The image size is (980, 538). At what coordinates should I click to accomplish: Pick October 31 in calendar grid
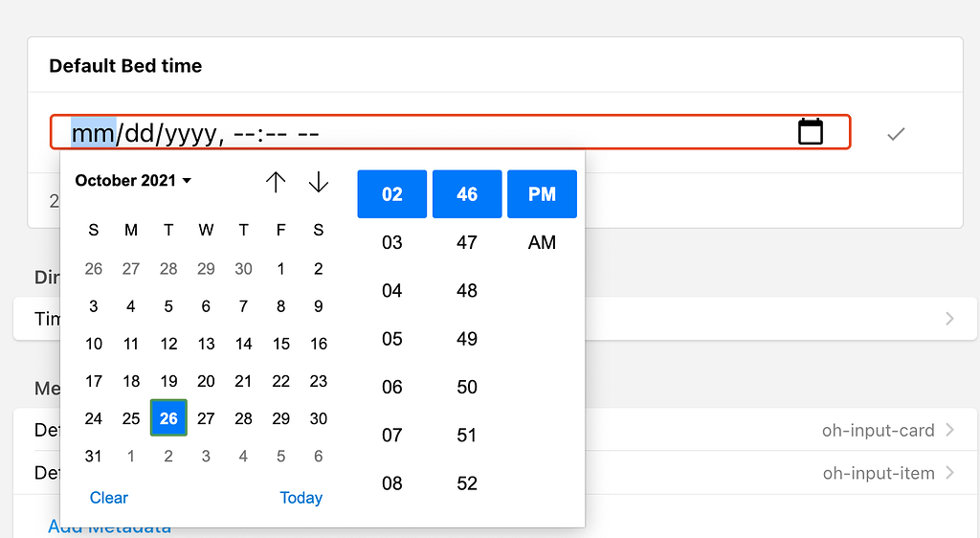click(94, 457)
